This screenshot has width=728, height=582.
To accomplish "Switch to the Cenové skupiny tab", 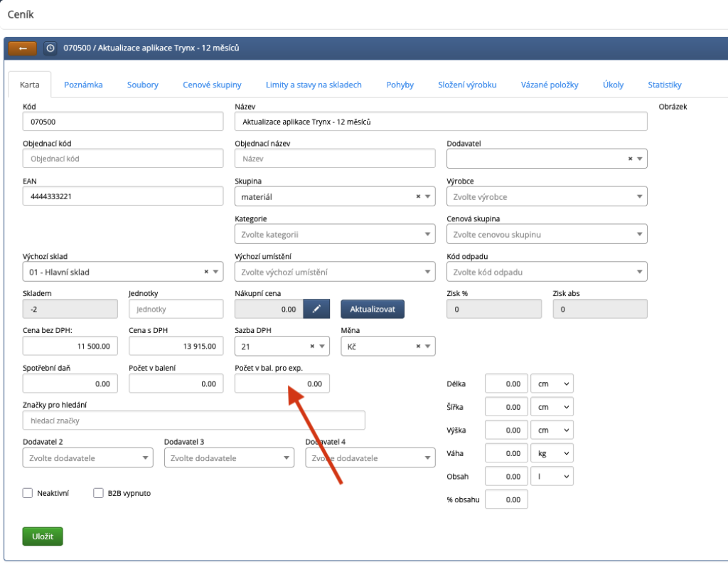I will pyautogui.click(x=212, y=85).
